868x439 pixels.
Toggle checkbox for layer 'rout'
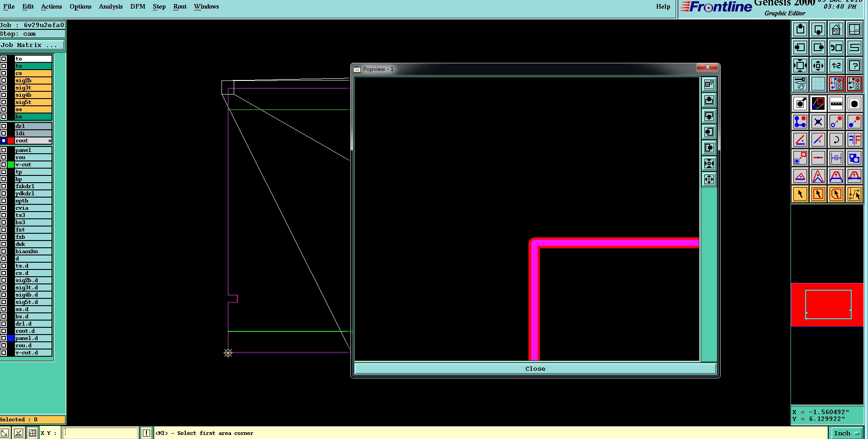[x=4, y=141]
